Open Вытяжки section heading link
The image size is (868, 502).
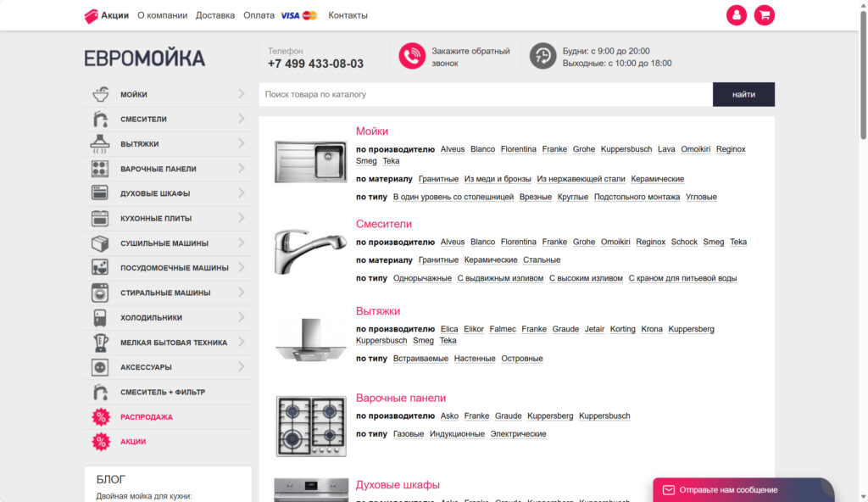(378, 311)
